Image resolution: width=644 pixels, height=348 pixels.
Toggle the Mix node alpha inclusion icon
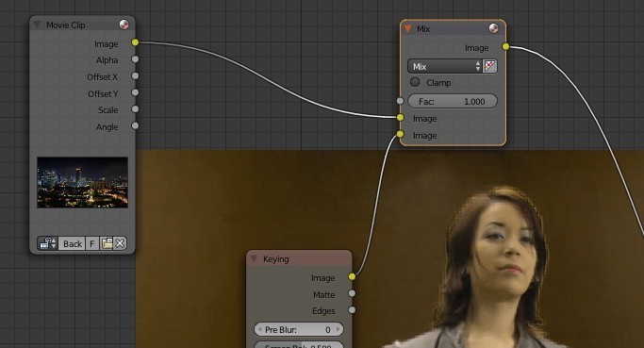490,66
